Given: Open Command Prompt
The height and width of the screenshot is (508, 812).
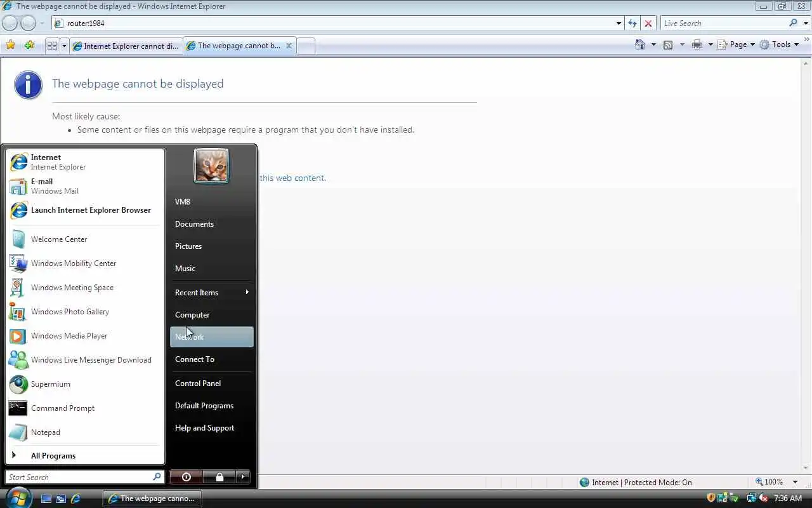Looking at the screenshot, I should click(85, 408).
